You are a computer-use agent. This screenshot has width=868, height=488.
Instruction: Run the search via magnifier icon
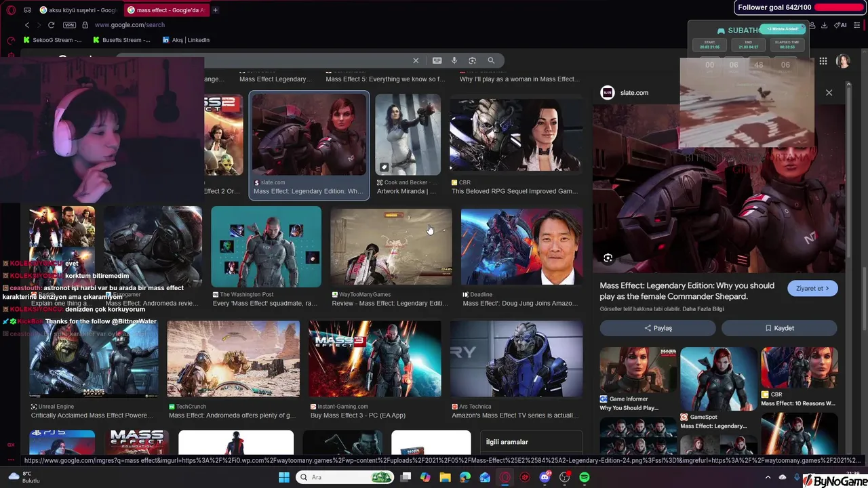pos(491,60)
